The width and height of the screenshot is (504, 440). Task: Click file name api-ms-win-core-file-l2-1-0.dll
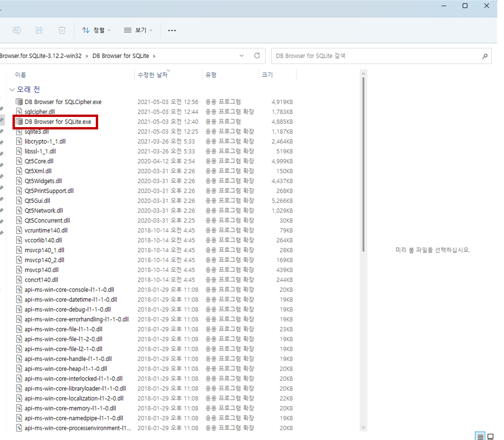click(x=63, y=349)
